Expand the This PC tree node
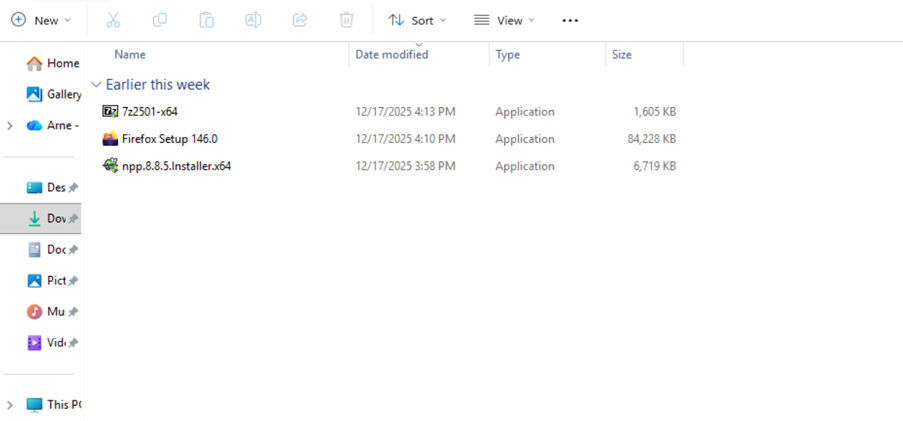This screenshot has height=421, width=903. [x=10, y=405]
